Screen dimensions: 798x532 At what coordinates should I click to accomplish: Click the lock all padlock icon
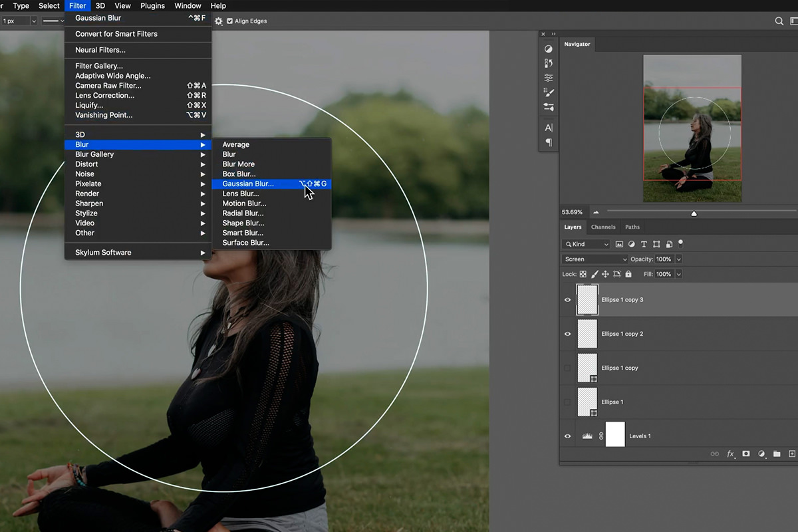point(628,274)
